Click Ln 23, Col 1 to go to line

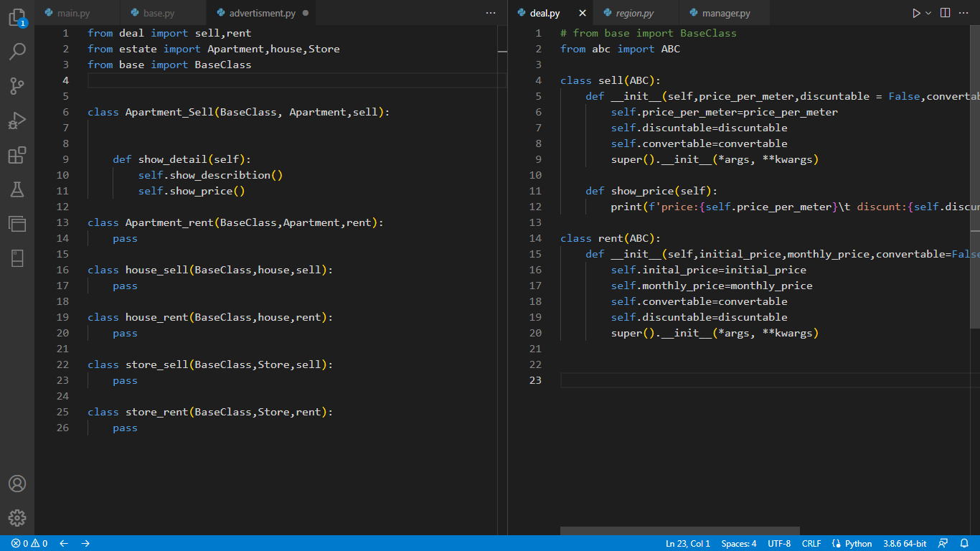point(687,543)
